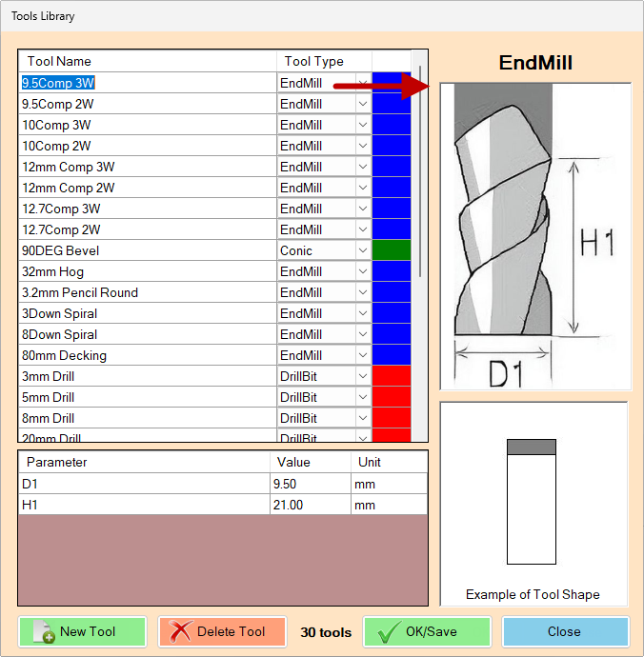
Task: Click the New Tool button
Action: tap(82, 631)
